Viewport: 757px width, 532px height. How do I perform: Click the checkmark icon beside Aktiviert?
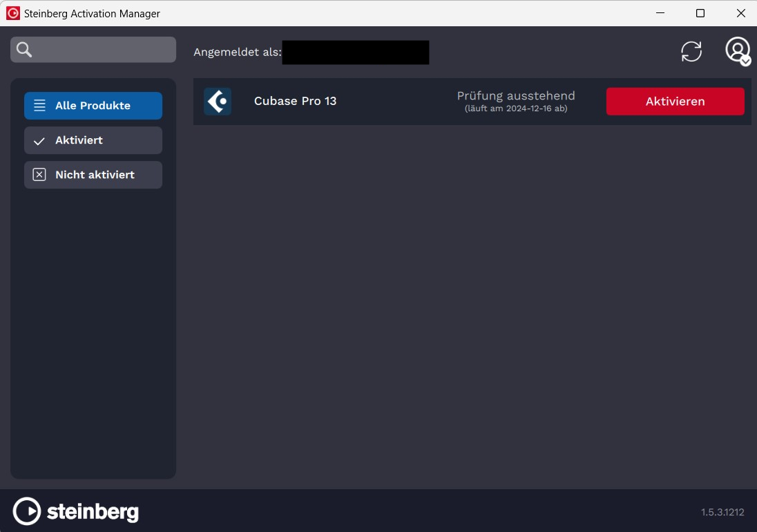tap(40, 140)
